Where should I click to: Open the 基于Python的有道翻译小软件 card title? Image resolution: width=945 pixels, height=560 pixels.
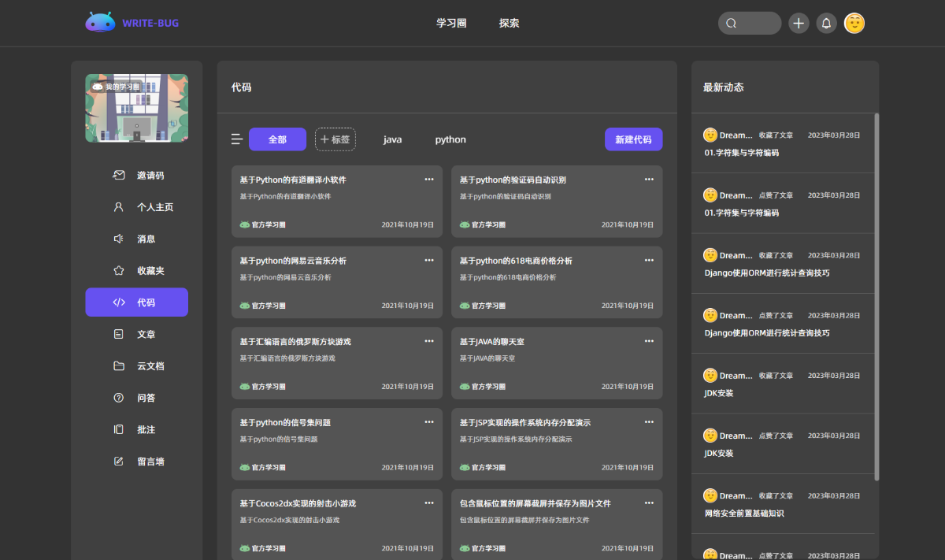(293, 180)
